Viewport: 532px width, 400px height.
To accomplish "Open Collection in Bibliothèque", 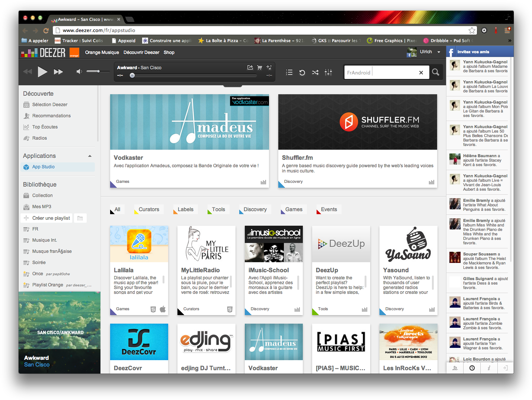I will [42, 196].
